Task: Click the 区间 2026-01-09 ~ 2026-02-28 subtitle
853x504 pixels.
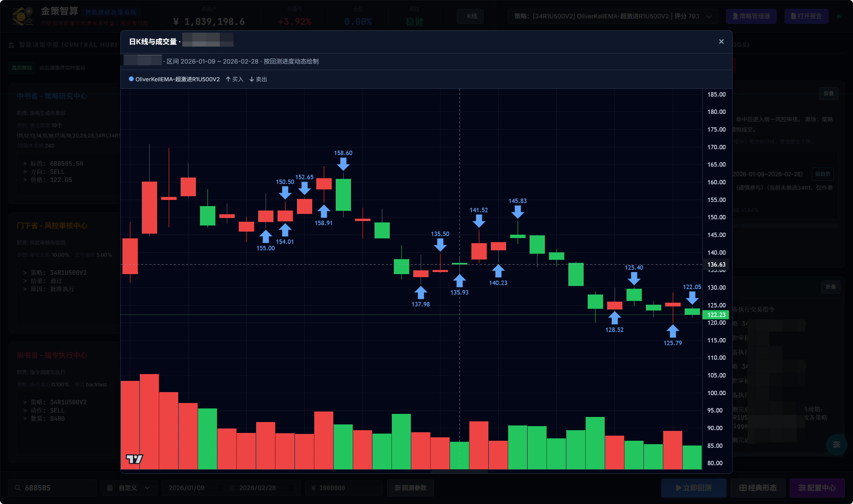Action: [213, 62]
